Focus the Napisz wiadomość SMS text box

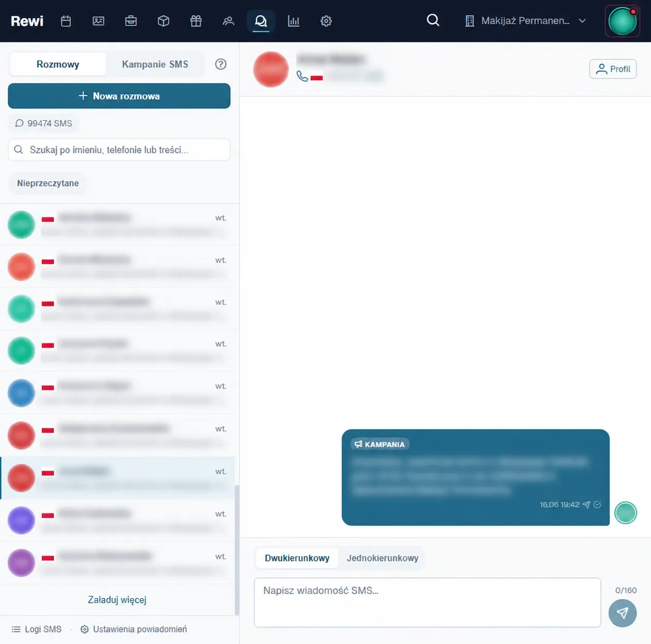[x=427, y=602]
